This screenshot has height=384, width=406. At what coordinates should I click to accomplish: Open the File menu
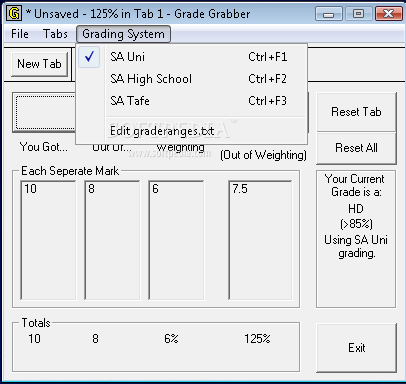[x=20, y=34]
